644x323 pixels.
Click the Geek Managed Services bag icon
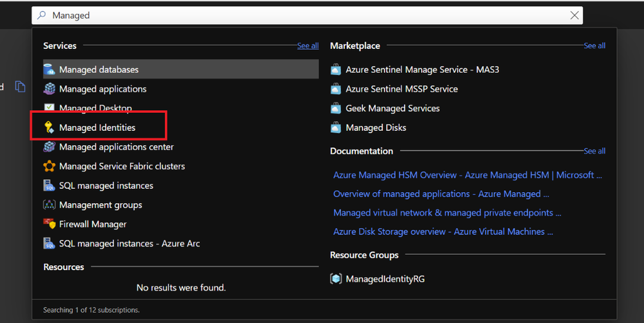[x=336, y=108]
